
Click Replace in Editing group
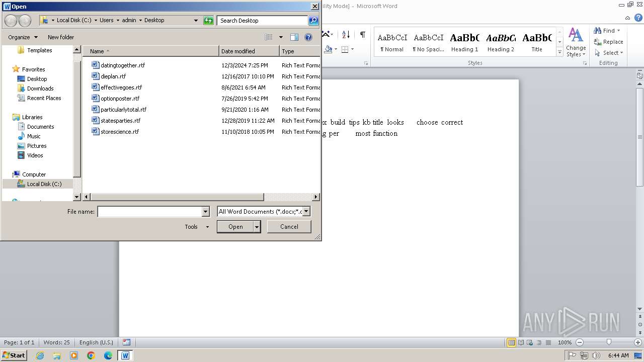click(608, 42)
